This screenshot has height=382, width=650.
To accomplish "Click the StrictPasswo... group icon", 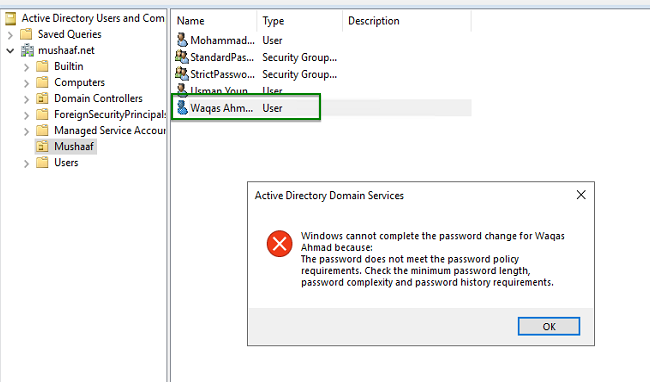I will [x=182, y=74].
